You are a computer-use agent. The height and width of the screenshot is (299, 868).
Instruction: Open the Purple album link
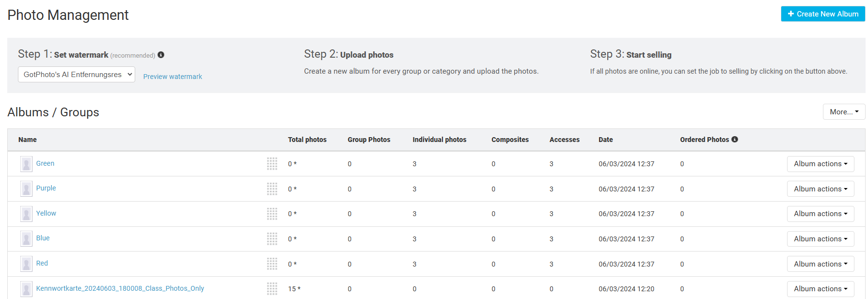tap(46, 188)
